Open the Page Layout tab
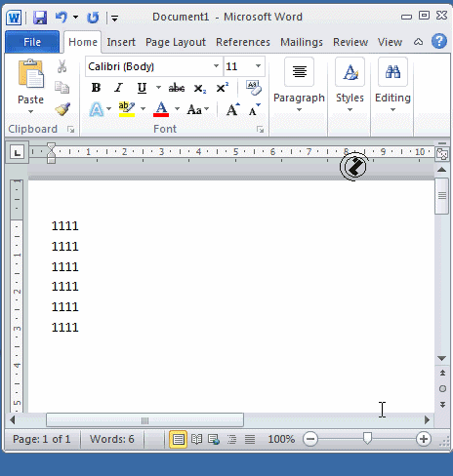Screen dimensions: 453x476 pyautogui.click(x=176, y=42)
